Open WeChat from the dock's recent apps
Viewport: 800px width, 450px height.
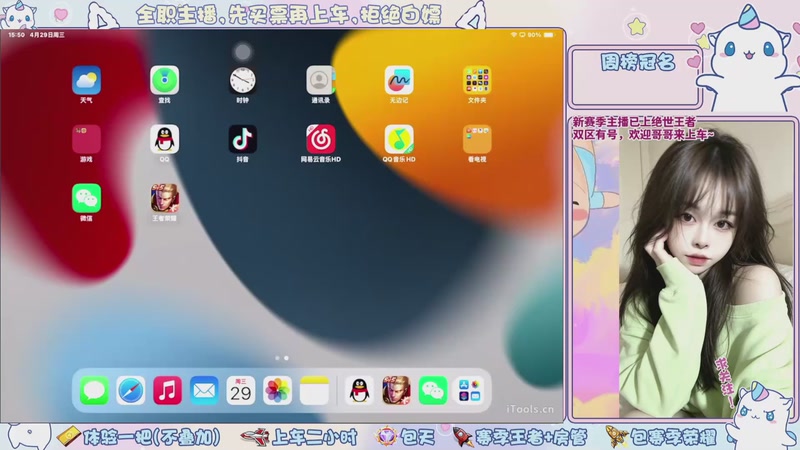433,391
